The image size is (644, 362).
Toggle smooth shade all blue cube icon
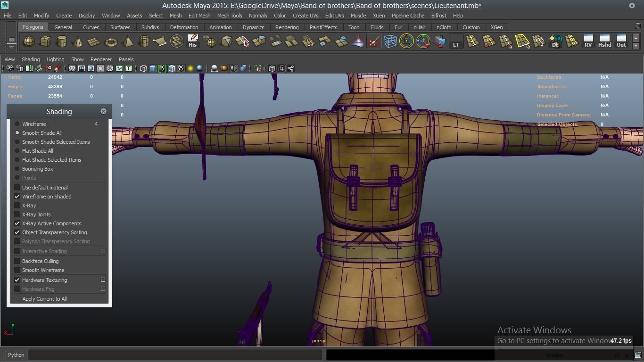point(153,68)
